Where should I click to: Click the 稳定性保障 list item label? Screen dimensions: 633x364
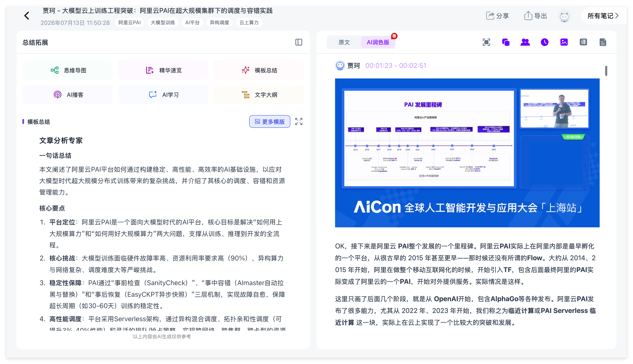(66, 283)
